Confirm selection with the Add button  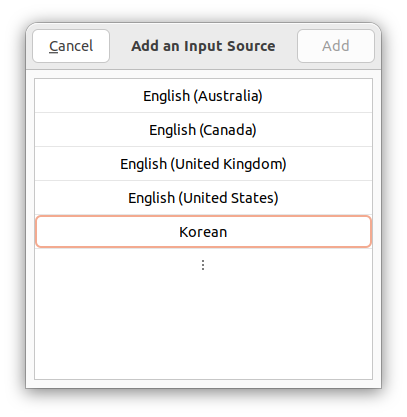[x=336, y=46]
